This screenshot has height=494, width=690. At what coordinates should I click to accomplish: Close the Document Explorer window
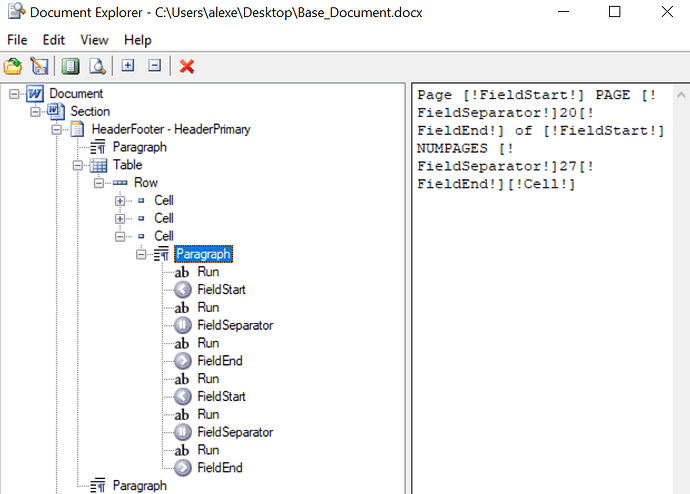(x=667, y=12)
